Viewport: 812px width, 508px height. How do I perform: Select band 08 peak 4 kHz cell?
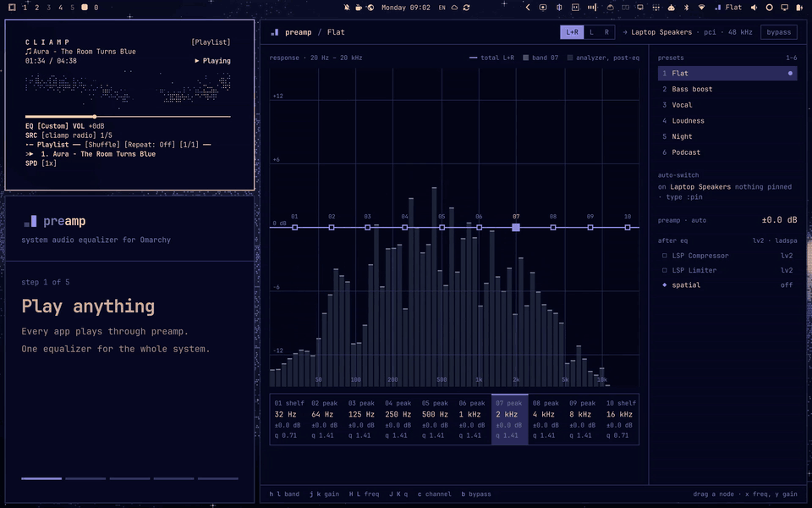coord(546,419)
